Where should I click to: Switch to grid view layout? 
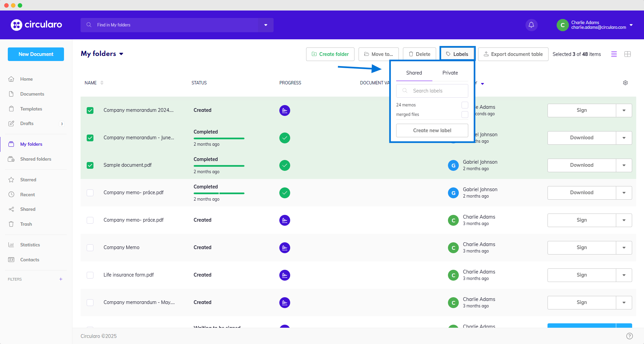click(627, 54)
